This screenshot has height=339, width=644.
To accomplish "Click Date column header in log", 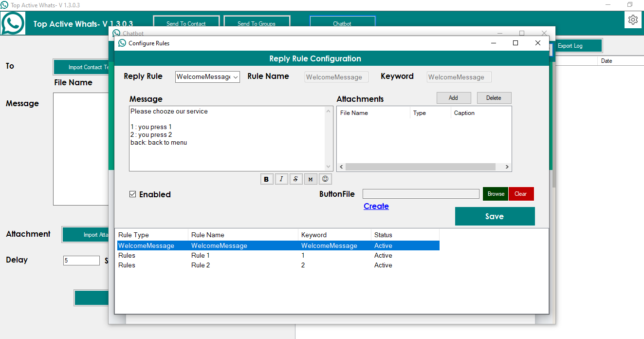I will point(620,61).
